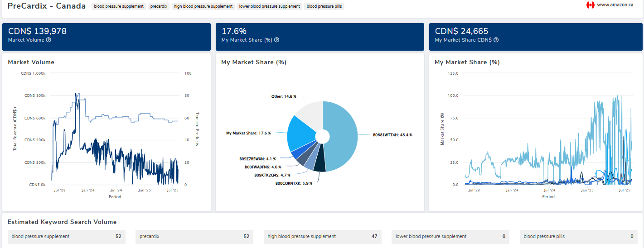
Task: Open the www.amazon.ca link
Action: (x=615, y=5)
